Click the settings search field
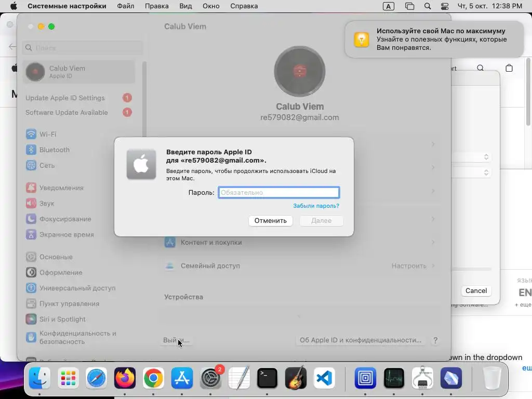 tap(83, 48)
